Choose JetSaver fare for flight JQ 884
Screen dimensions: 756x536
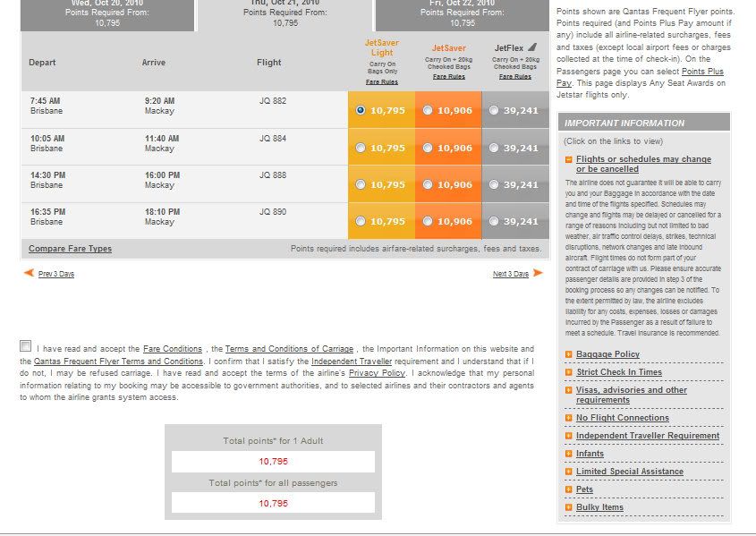point(427,148)
